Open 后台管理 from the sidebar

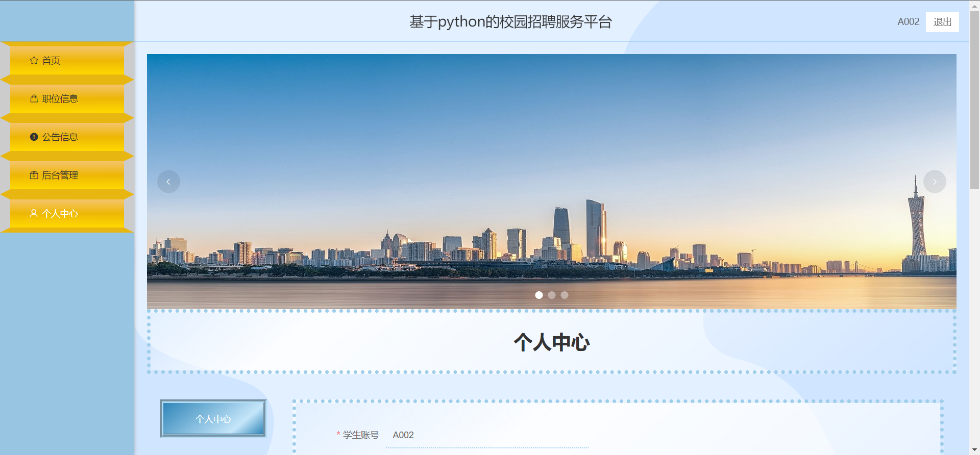pyautogui.click(x=67, y=175)
